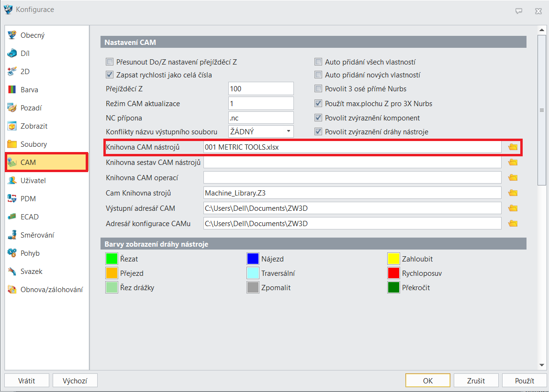
Task: Click the Přejížděcí Z value field
Action: 261,89
